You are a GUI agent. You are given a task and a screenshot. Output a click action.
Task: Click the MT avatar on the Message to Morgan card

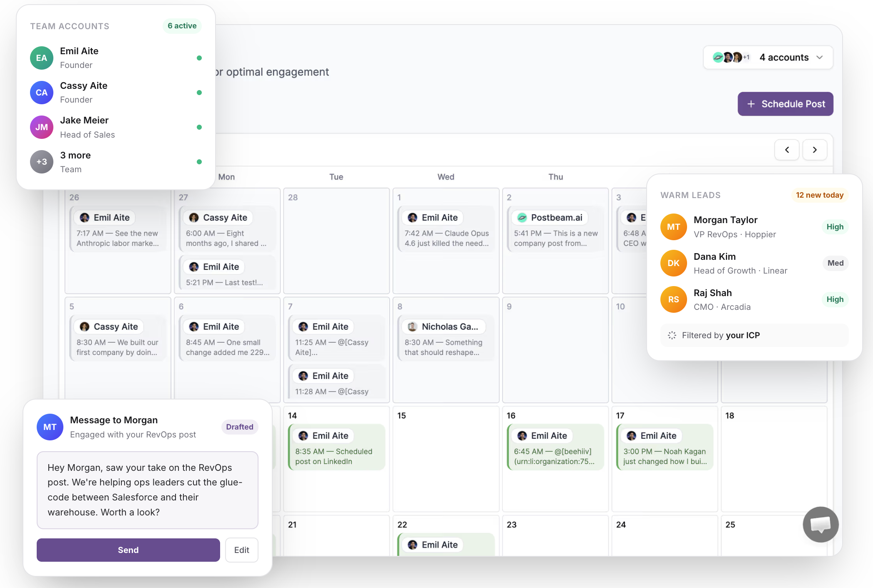pyautogui.click(x=50, y=427)
